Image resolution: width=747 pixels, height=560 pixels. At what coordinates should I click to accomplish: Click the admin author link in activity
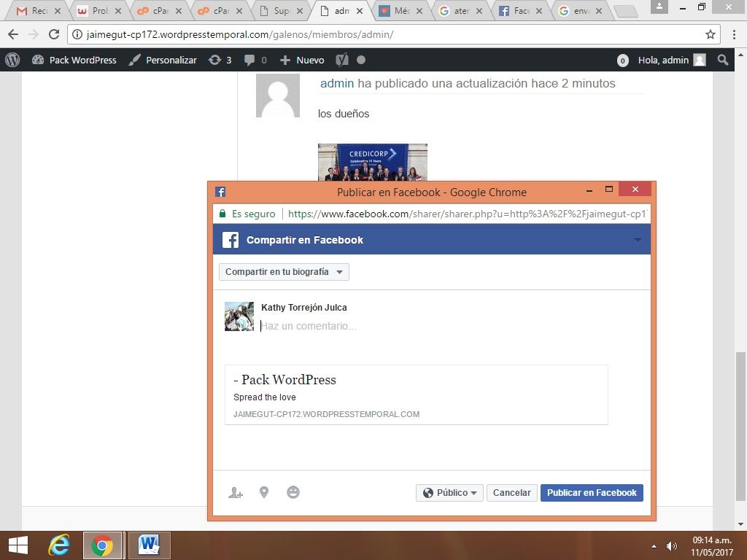[x=337, y=83]
